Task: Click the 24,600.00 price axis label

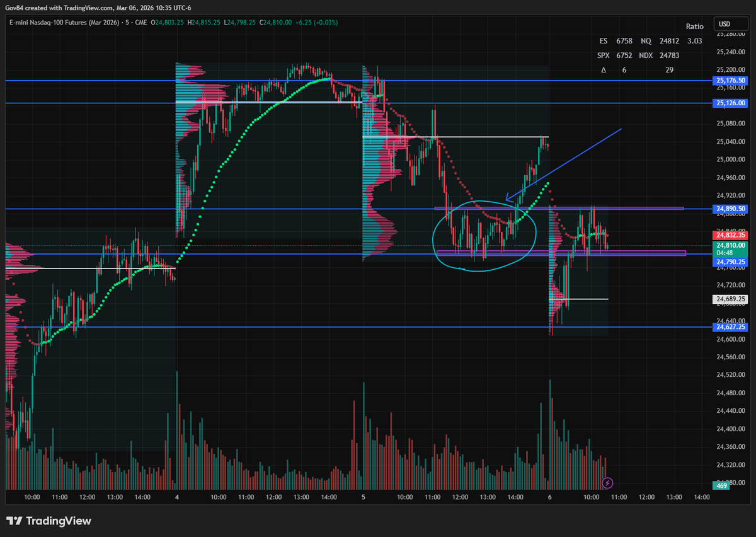Action: [731, 340]
